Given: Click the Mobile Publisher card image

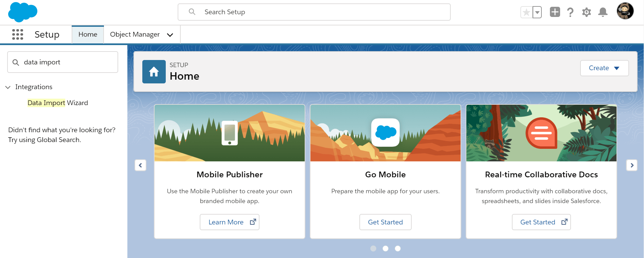Looking at the screenshot, I should (230, 133).
